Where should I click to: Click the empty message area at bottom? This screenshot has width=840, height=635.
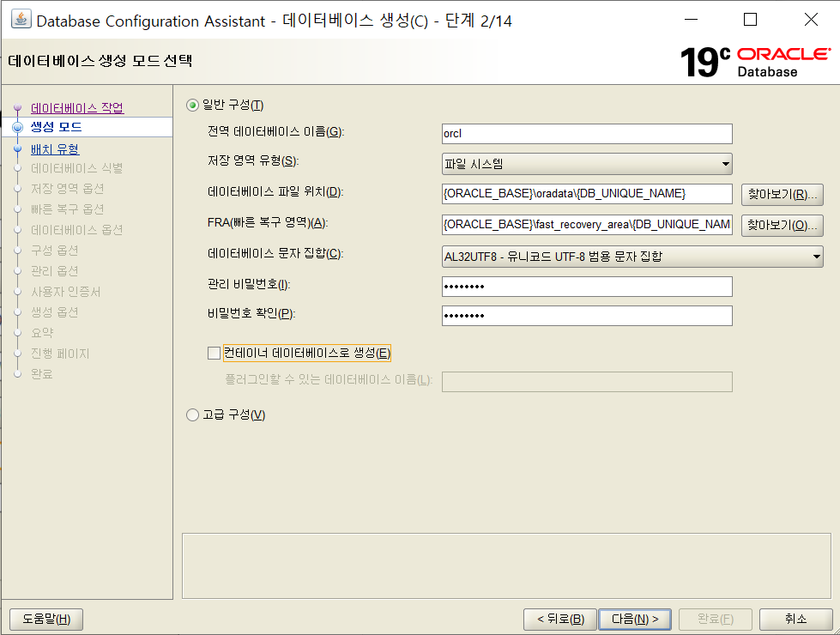tap(506, 565)
